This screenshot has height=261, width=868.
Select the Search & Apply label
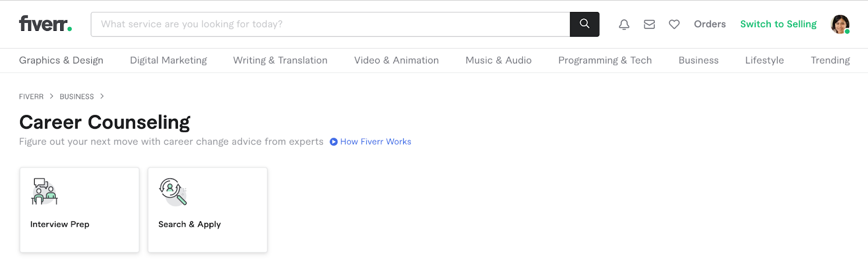(189, 224)
